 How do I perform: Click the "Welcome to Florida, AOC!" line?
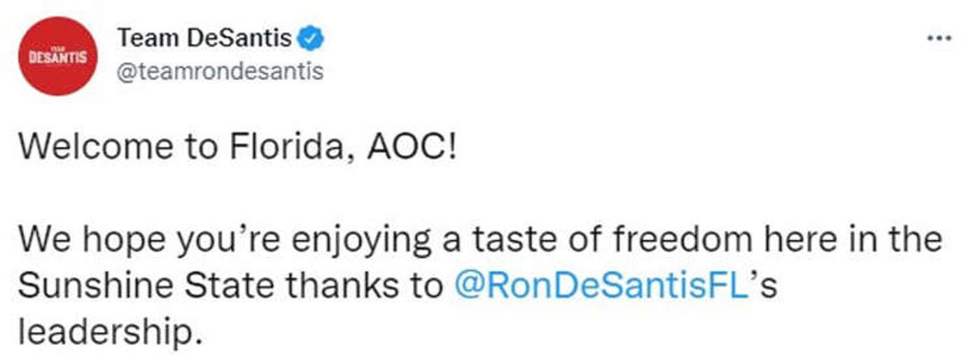(x=237, y=149)
